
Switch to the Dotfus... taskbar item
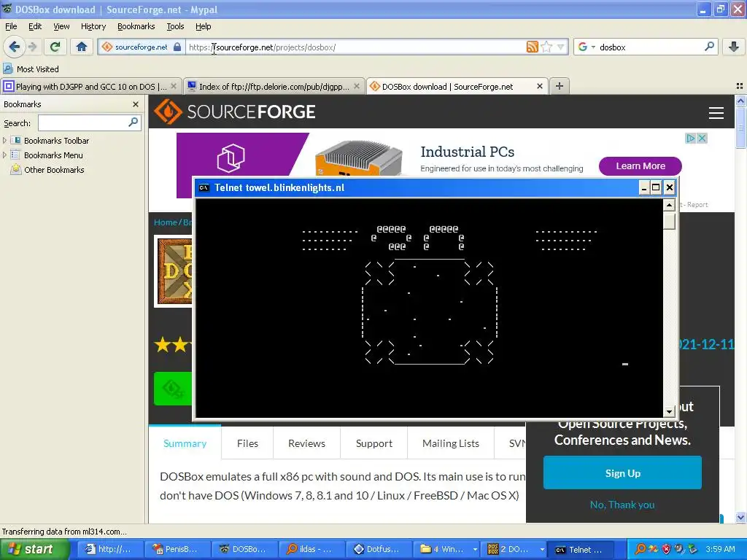tap(377, 549)
